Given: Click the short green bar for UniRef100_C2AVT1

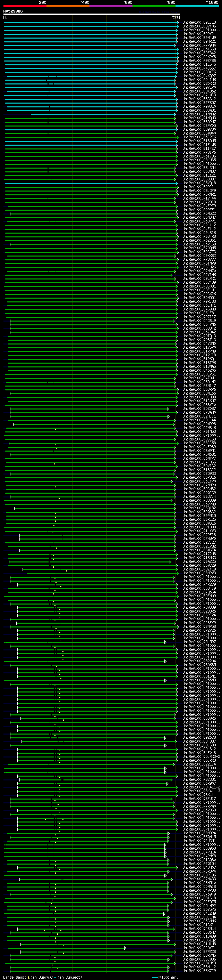Looking at the screenshot, I should 67,948.
